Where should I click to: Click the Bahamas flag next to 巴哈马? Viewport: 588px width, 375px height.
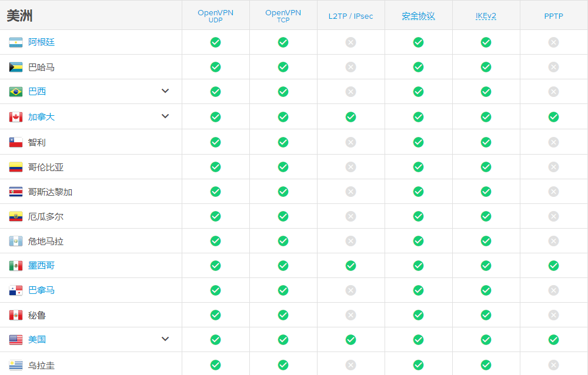click(x=16, y=67)
